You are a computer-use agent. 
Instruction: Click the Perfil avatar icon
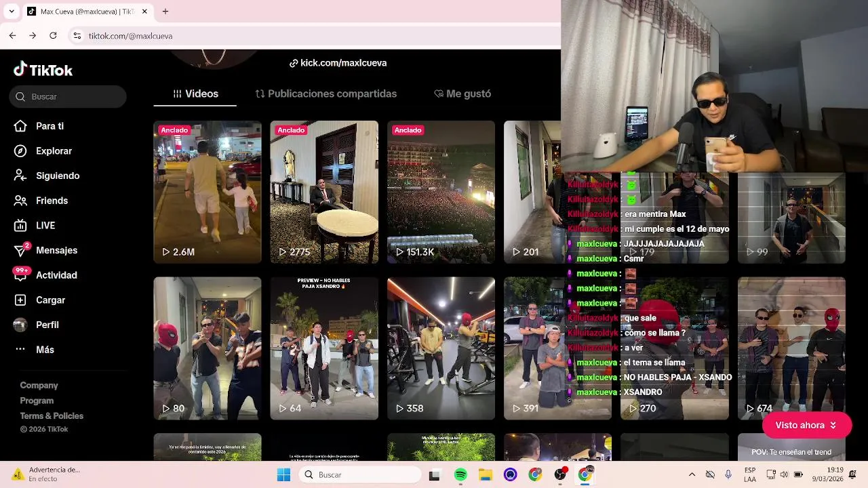click(x=20, y=325)
